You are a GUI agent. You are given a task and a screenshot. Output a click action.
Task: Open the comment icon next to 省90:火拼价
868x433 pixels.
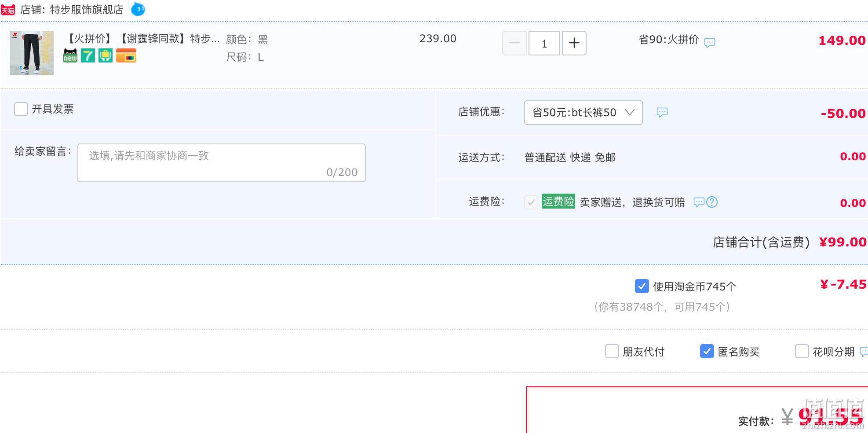click(x=710, y=43)
